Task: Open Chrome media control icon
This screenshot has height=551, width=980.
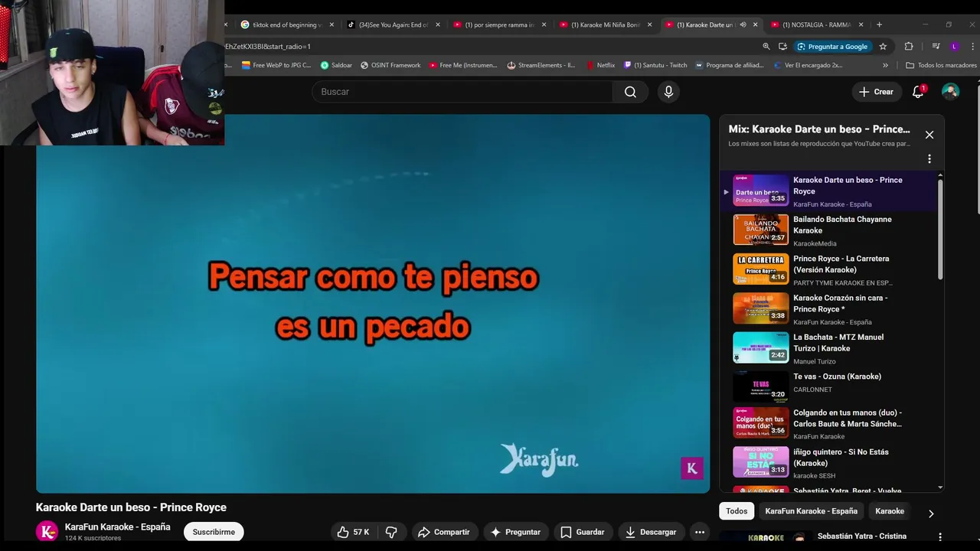Action: 936,47
